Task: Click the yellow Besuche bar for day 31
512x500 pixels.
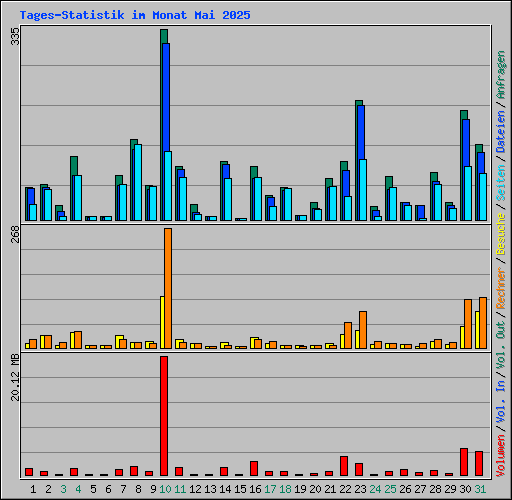Action: coord(477,330)
